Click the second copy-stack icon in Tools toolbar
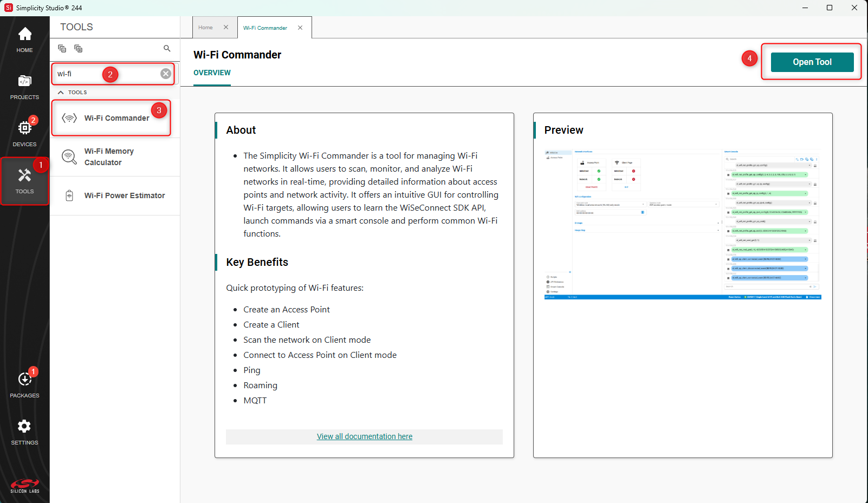 tap(79, 49)
